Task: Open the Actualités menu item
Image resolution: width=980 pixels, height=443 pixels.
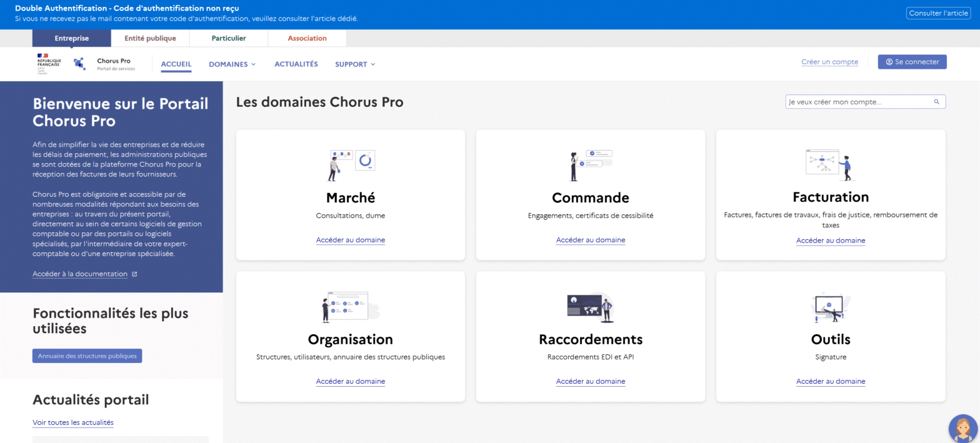Action: pyautogui.click(x=296, y=64)
